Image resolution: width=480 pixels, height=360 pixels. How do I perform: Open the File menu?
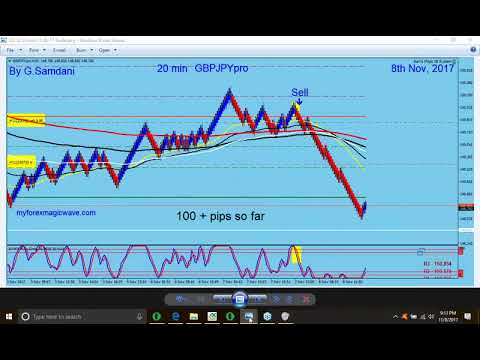coord(14,50)
